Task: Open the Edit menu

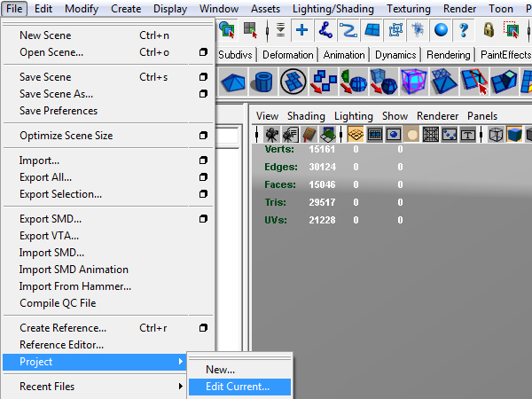Action: click(43, 9)
